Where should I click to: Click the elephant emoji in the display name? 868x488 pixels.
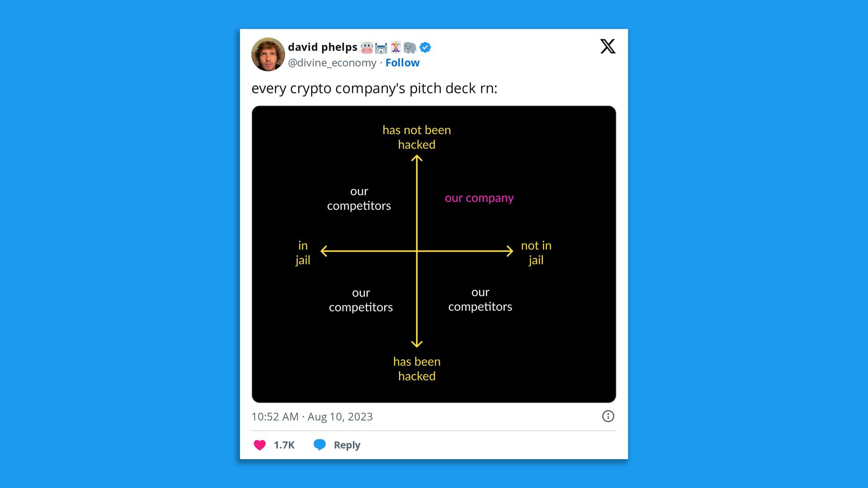point(409,48)
